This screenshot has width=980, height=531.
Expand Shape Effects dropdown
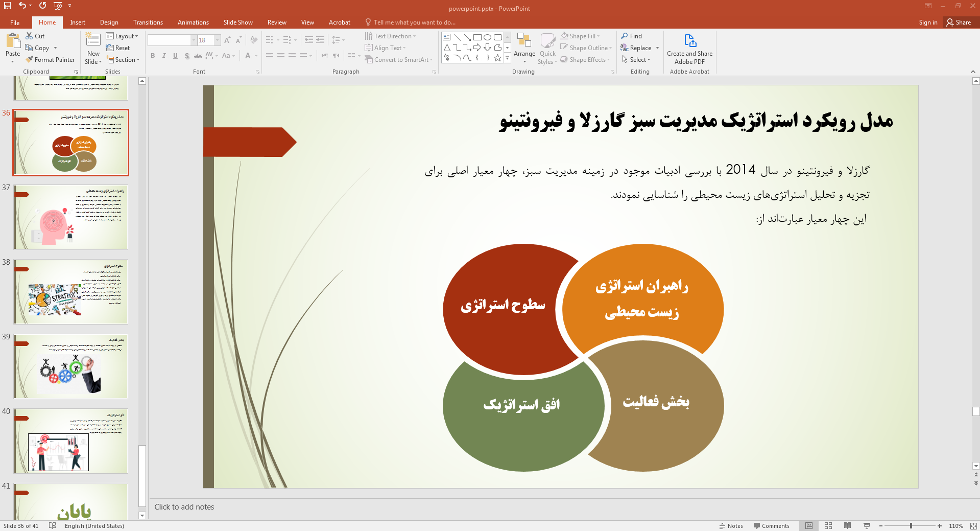[585, 60]
